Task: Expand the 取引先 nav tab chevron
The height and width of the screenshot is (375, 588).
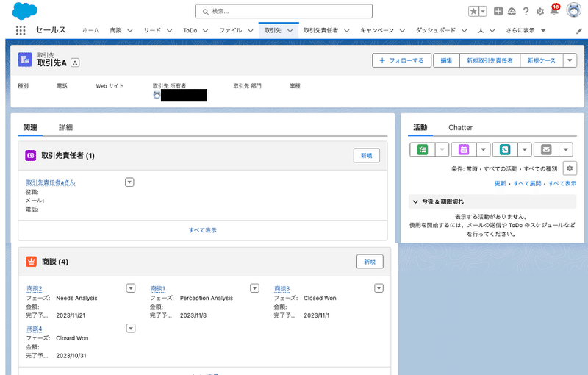Action: 290,31
